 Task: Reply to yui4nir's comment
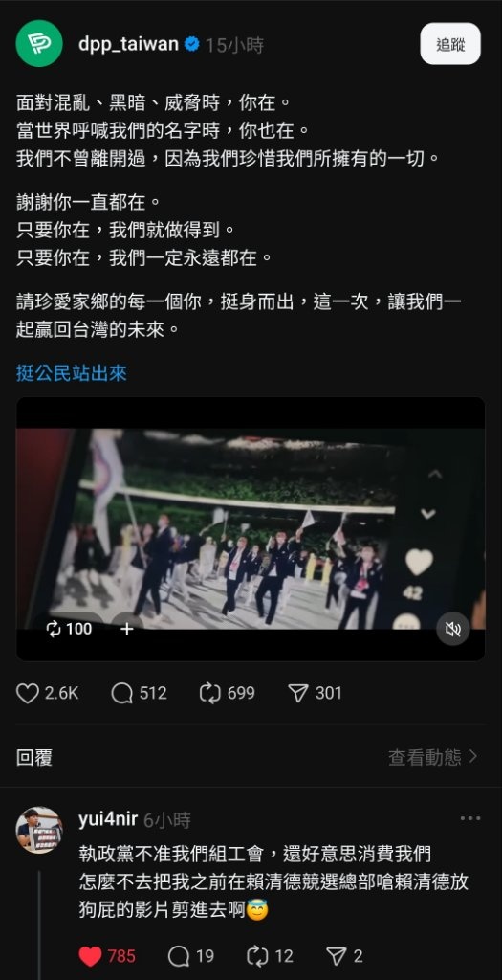click(179, 956)
